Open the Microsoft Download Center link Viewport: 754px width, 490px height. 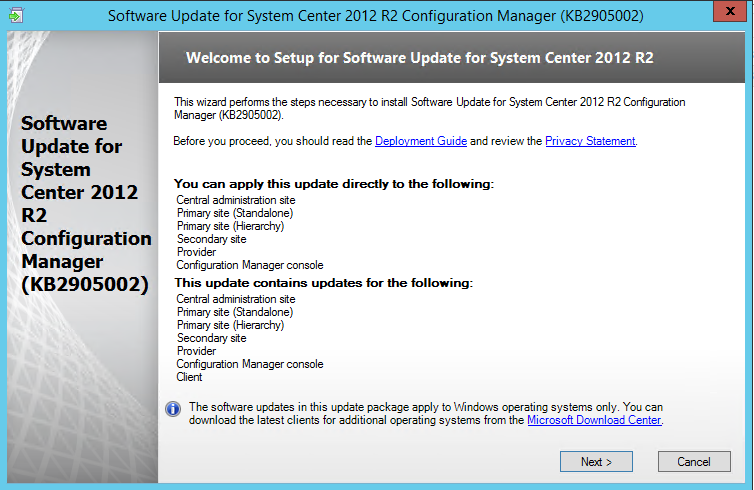pos(594,420)
